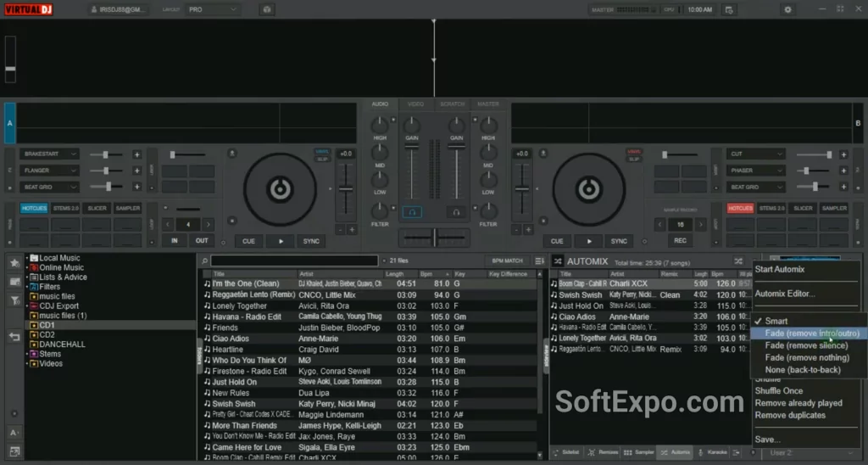Toggle right deck SLIP mode
The image size is (868, 465).
[634, 159]
